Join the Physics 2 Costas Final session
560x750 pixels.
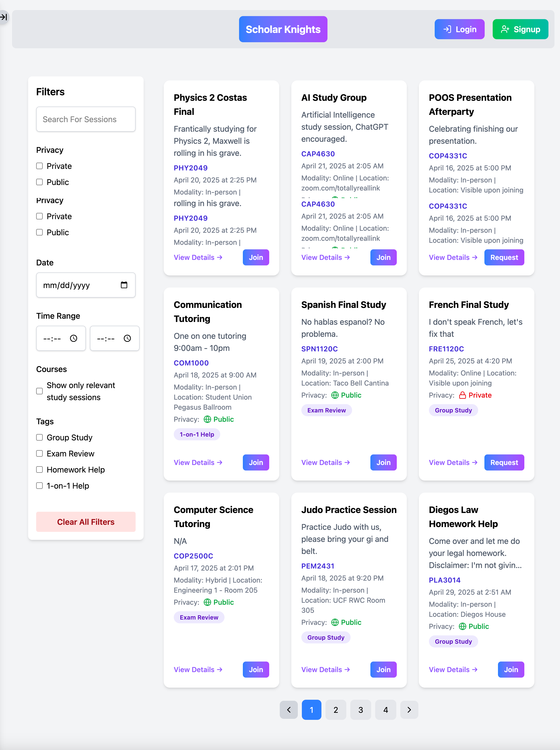click(x=256, y=257)
